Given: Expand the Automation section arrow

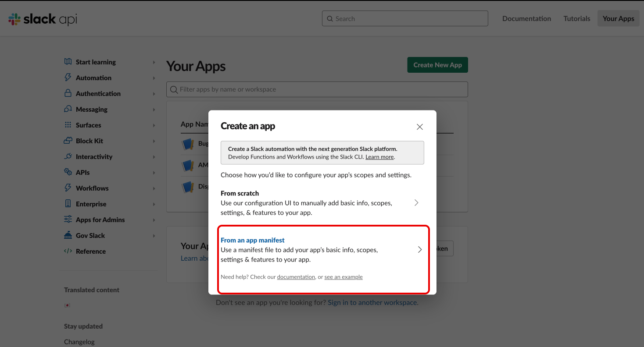Looking at the screenshot, I should pyautogui.click(x=154, y=78).
